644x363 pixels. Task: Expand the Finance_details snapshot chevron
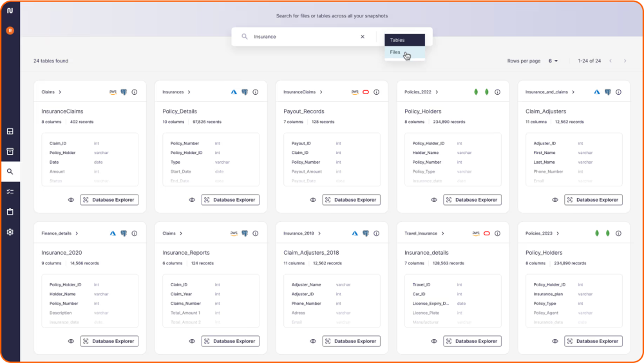[x=77, y=233]
